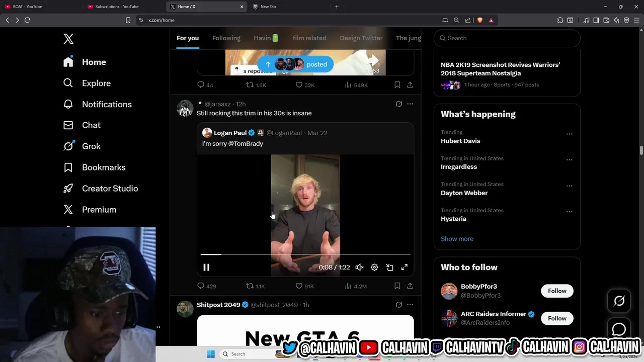Open floating chat messages button
This screenshot has height=362, width=644.
pyautogui.click(x=619, y=329)
